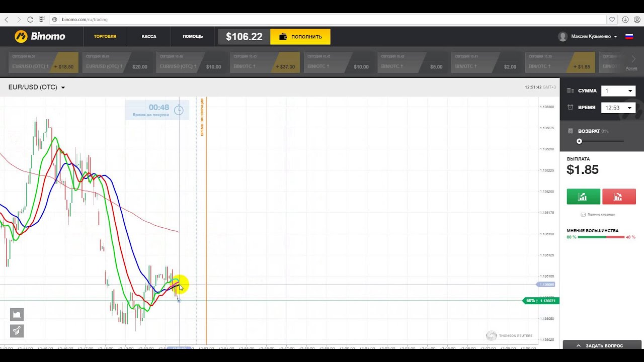644x362 pixels.
Task: Bookmark page with the heart icon
Action: point(612,20)
